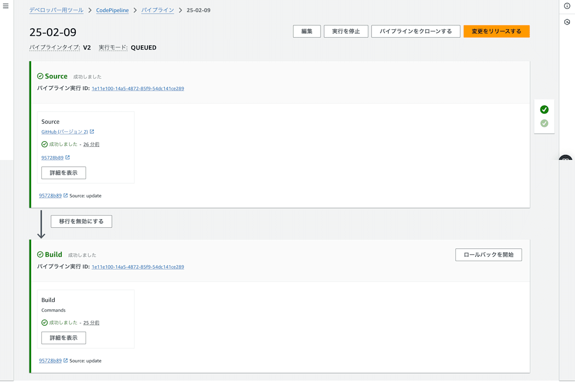Click the 25-02-09 page heading
The height and width of the screenshot is (392, 575).
(x=53, y=32)
